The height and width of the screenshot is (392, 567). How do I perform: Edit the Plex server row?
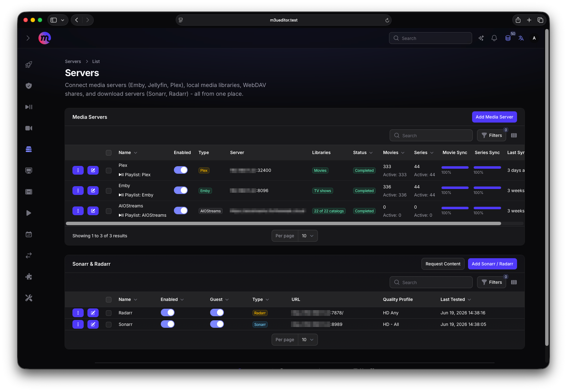point(93,170)
